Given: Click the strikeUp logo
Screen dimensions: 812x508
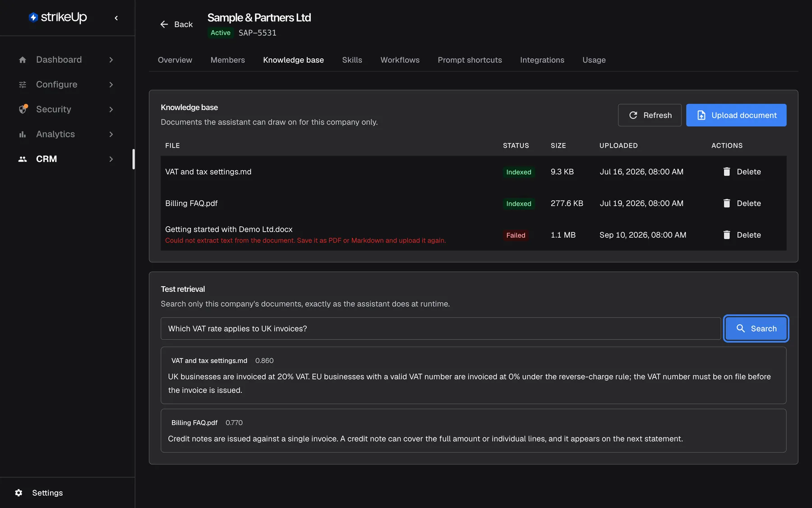Looking at the screenshot, I should click(58, 17).
